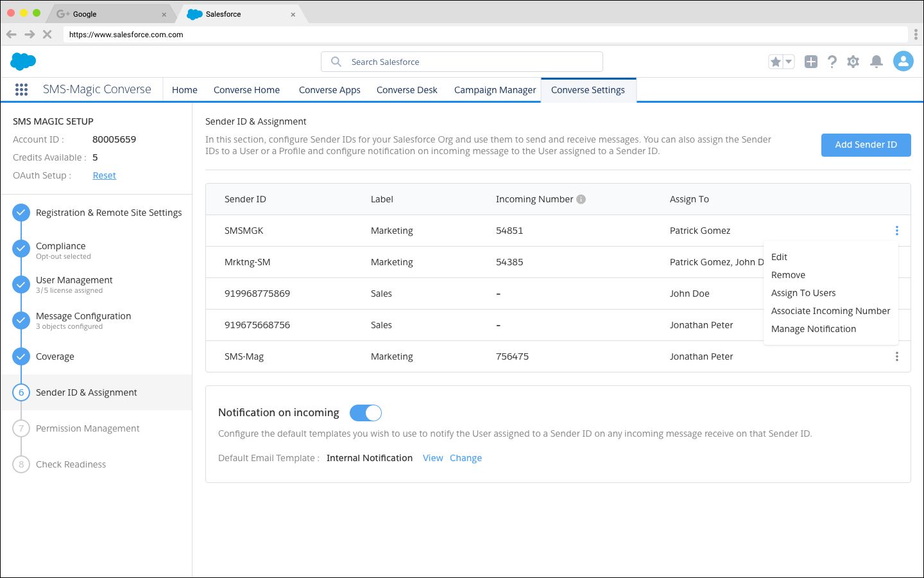The height and width of the screenshot is (578, 924).
Task: Open the app launcher grid icon
Action: [21, 89]
